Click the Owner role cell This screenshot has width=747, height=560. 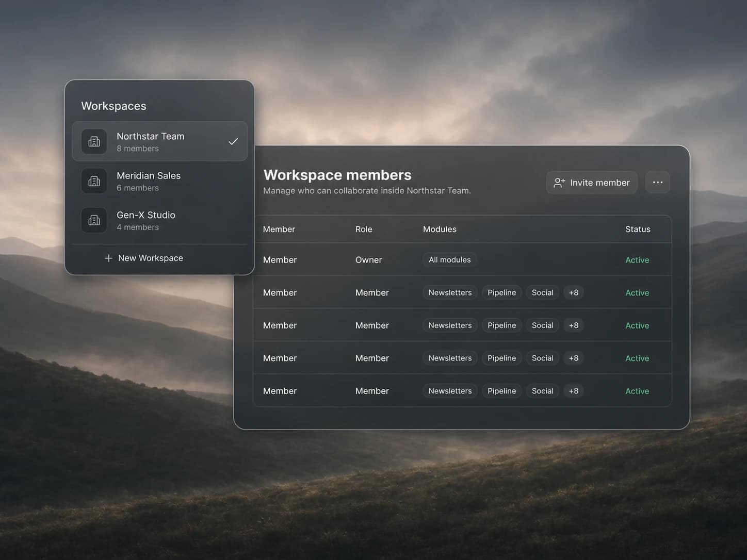(368, 260)
